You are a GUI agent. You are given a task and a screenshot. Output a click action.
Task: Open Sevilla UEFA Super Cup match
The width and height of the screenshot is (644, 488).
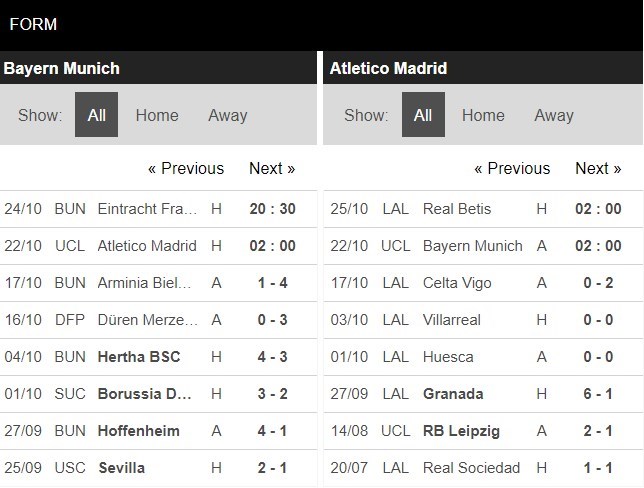click(159, 468)
